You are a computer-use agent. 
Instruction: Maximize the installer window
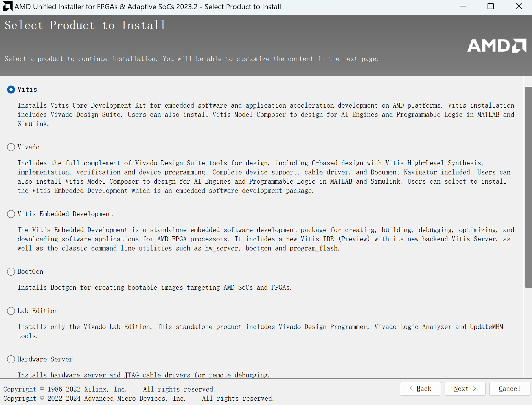[x=491, y=6]
